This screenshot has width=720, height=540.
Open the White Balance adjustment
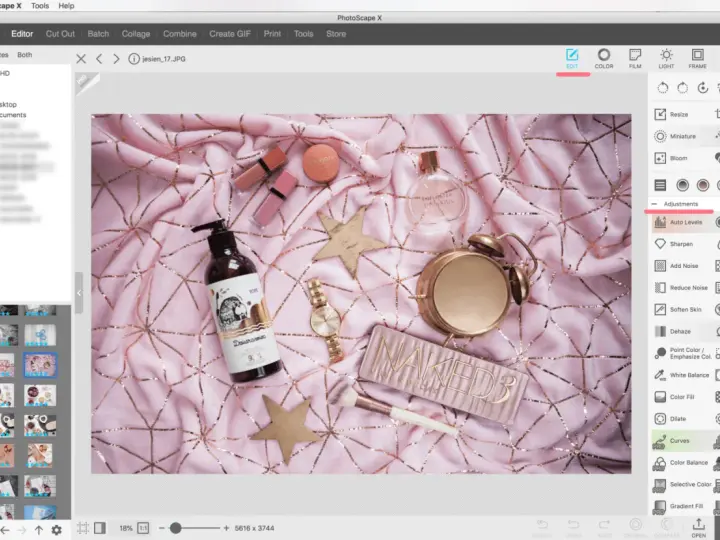point(681,375)
